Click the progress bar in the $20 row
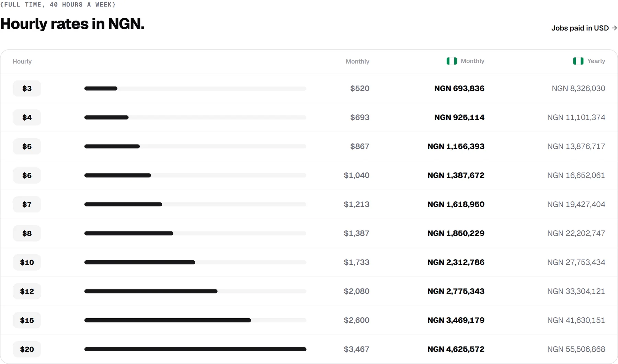The width and height of the screenshot is (618, 364). tap(195, 349)
